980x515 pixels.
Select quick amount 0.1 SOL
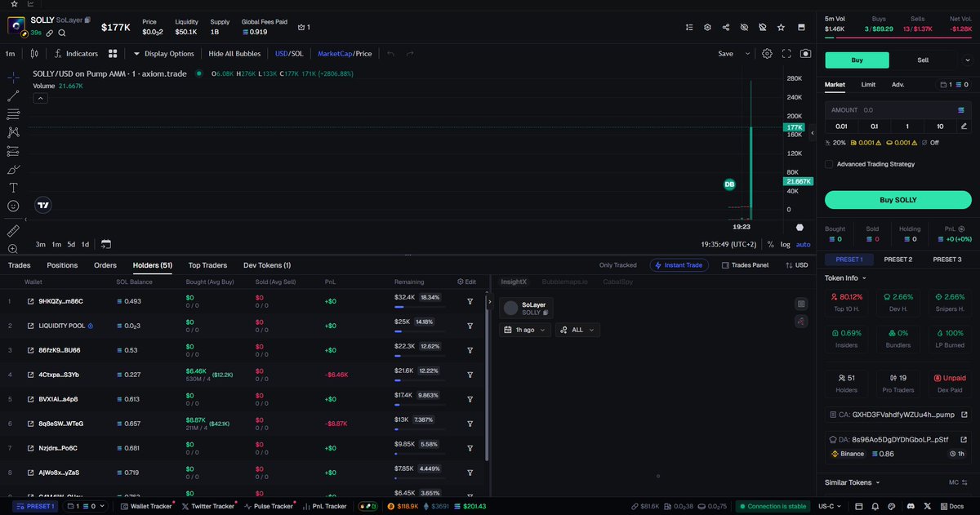[875, 126]
